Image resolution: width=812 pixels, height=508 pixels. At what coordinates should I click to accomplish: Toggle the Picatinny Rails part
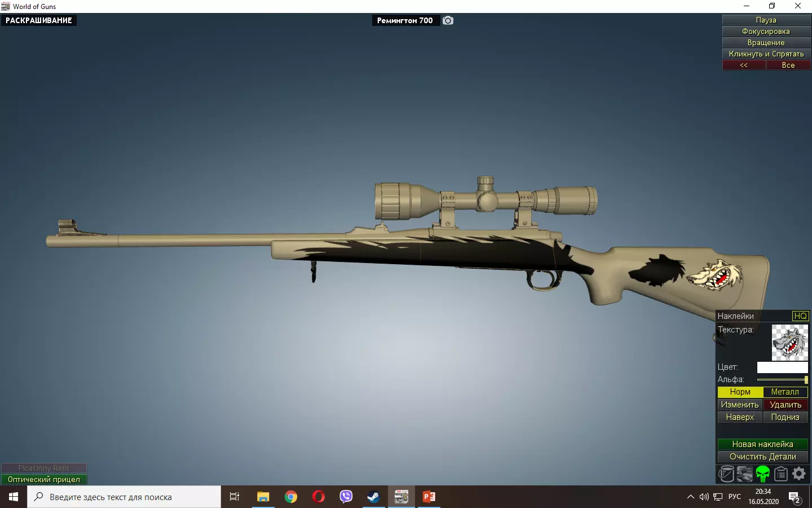pyautogui.click(x=44, y=468)
